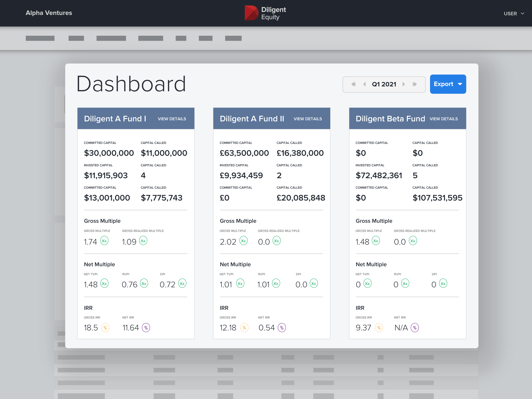The height and width of the screenshot is (399, 532).
Task: View details for Diligent Beta Fund
Action: tap(444, 119)
